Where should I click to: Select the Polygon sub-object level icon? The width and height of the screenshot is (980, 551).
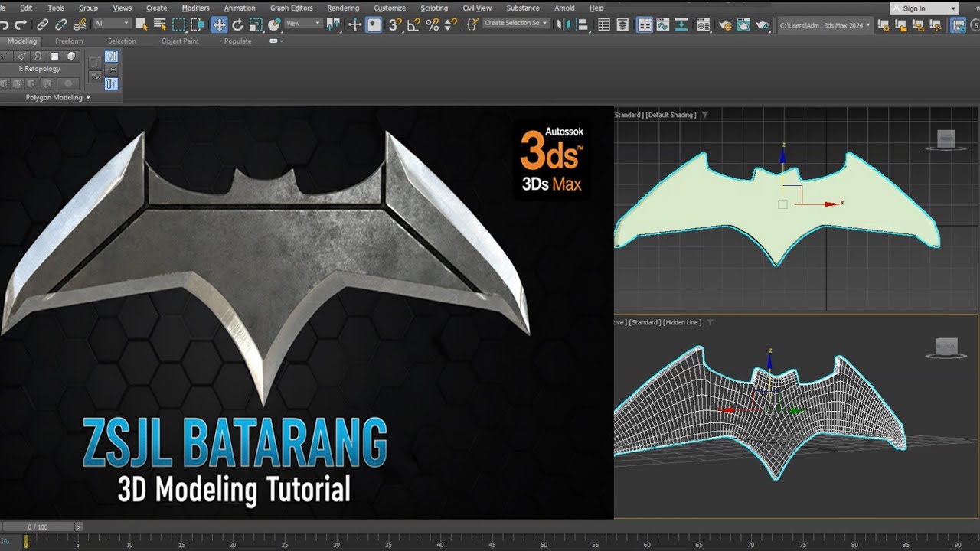[x=55, y=56]
